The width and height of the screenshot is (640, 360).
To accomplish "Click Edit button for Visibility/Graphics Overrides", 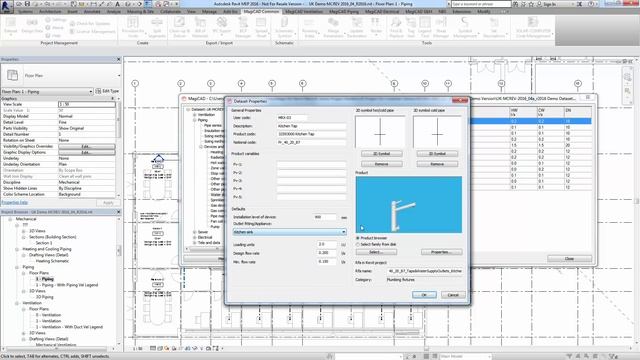I will 87,146.
